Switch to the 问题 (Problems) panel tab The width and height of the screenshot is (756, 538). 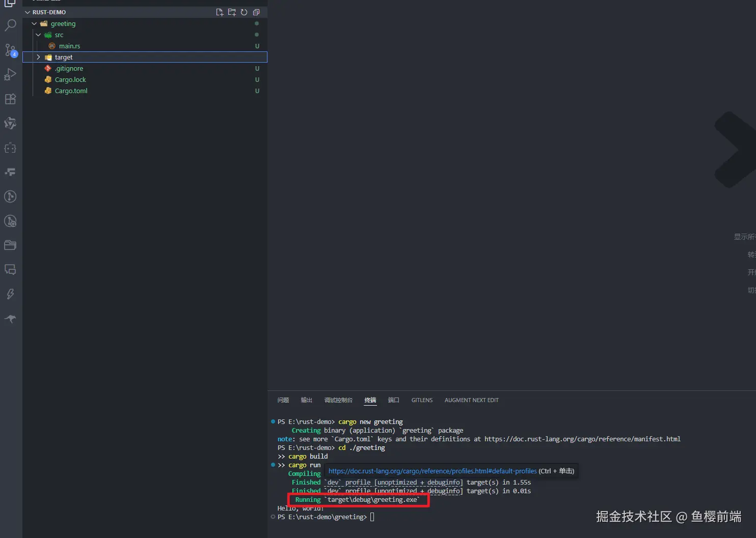tap(283, 400)
